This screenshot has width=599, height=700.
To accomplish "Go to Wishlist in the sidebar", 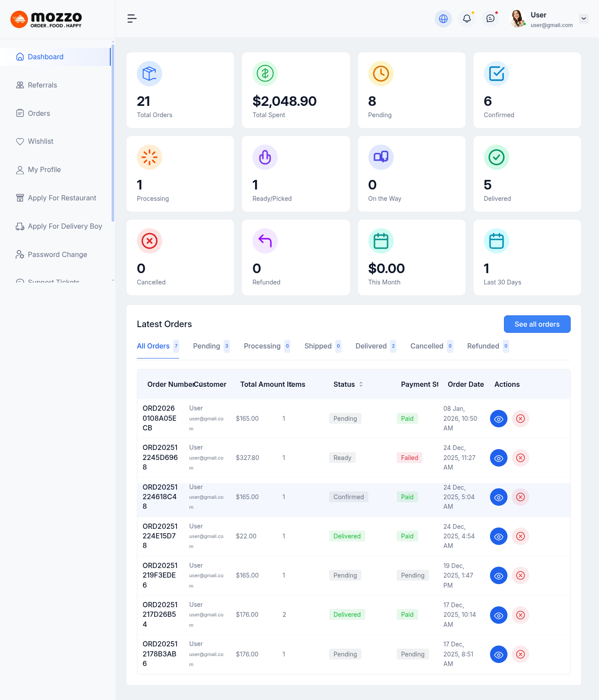I will (x=41, y=141).
